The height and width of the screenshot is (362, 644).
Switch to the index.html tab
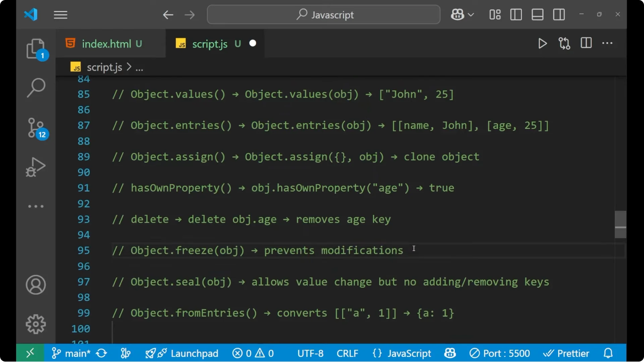(x=107, y=44)
